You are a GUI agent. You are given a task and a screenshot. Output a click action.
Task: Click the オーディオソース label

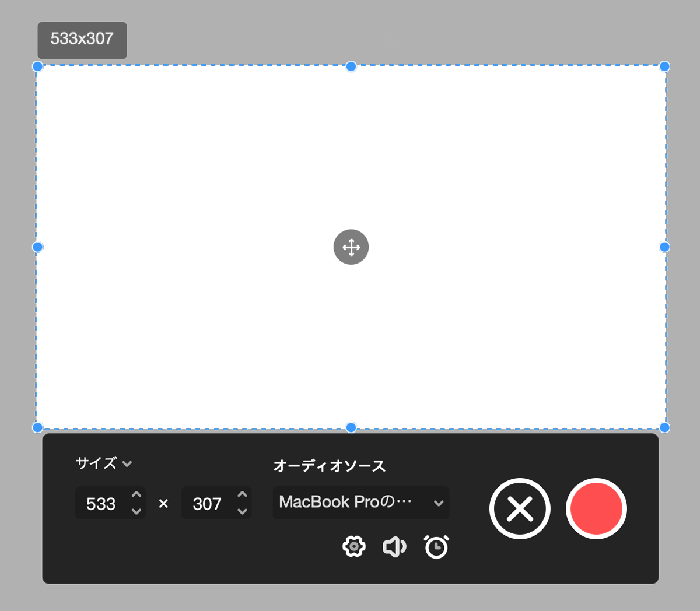tap(330, 466)
